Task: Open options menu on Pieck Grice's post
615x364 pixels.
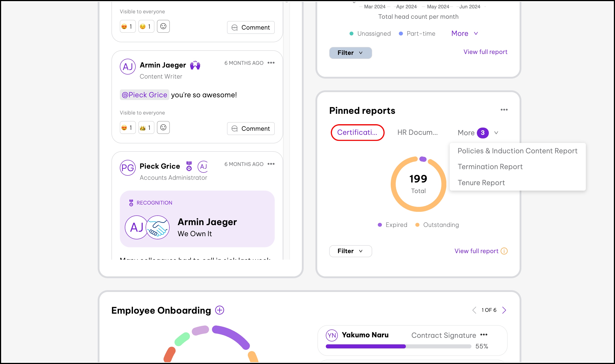Action: pos(271,164)
